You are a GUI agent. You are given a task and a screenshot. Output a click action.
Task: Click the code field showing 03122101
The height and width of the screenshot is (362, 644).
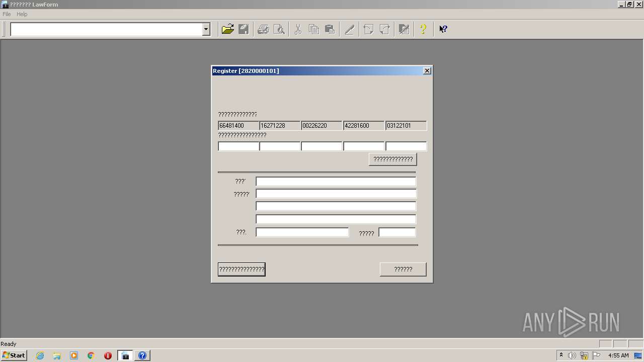pos(406,126)
